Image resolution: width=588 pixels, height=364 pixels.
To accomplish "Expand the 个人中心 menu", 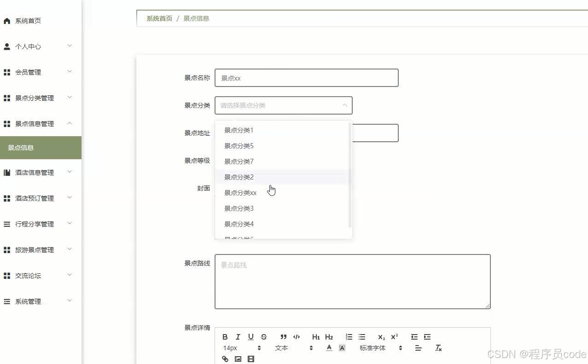I will coord(70,46).
